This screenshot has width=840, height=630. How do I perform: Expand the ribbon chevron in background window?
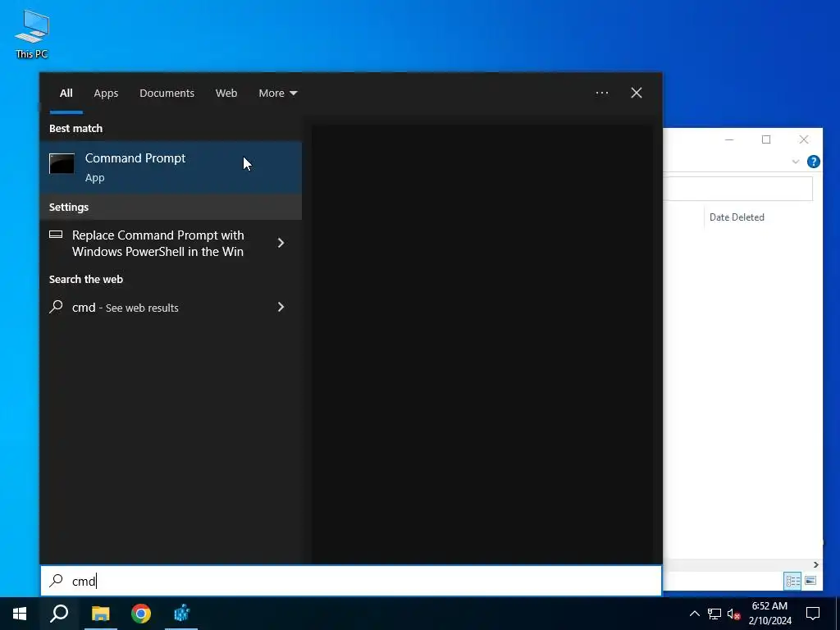pos(796,162)
